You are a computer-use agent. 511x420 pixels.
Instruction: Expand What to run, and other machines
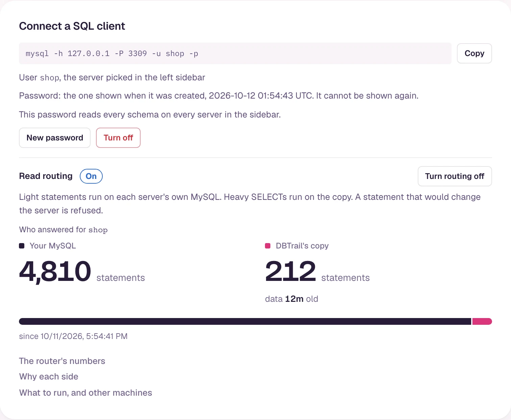point(86,393)
